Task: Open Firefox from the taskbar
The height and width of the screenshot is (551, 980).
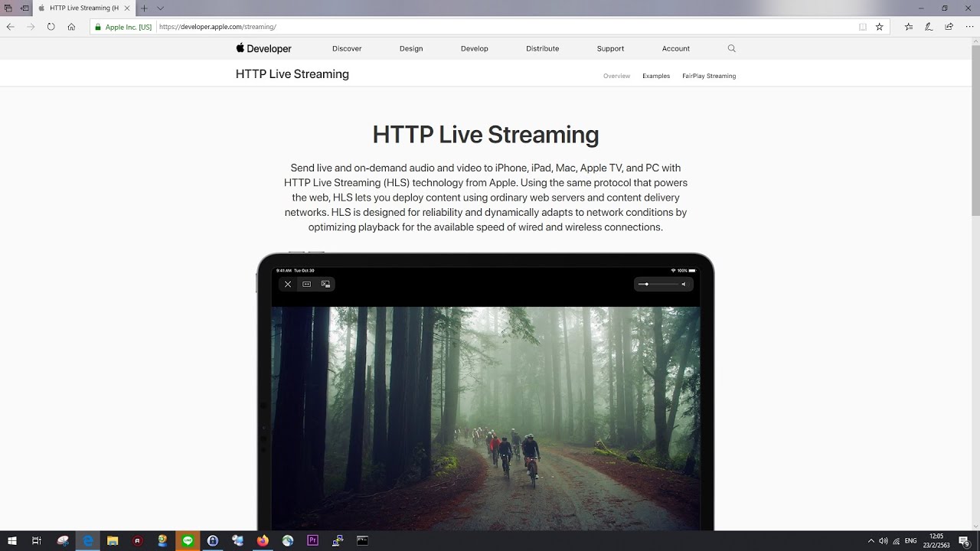Action: [x=263, y=540]
